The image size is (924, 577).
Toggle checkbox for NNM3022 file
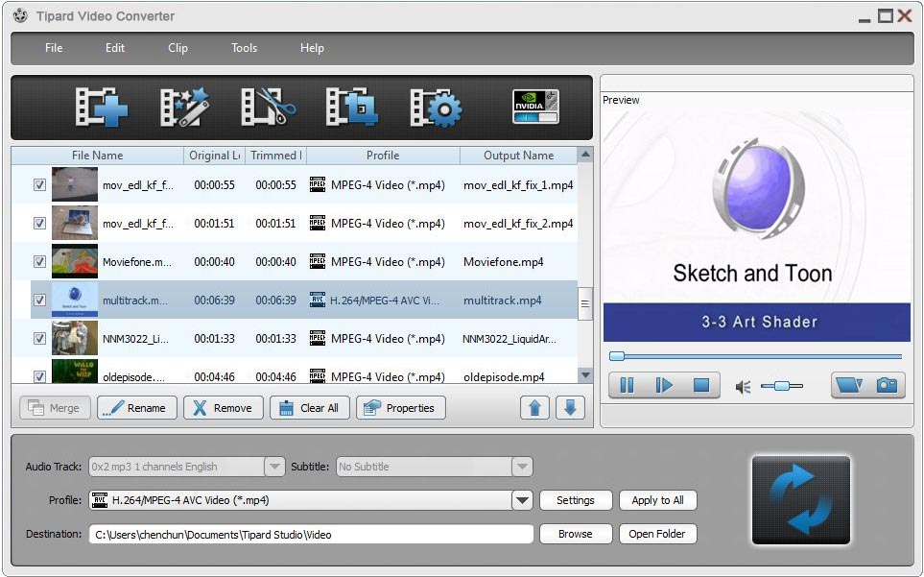click(x=40, y=338)
